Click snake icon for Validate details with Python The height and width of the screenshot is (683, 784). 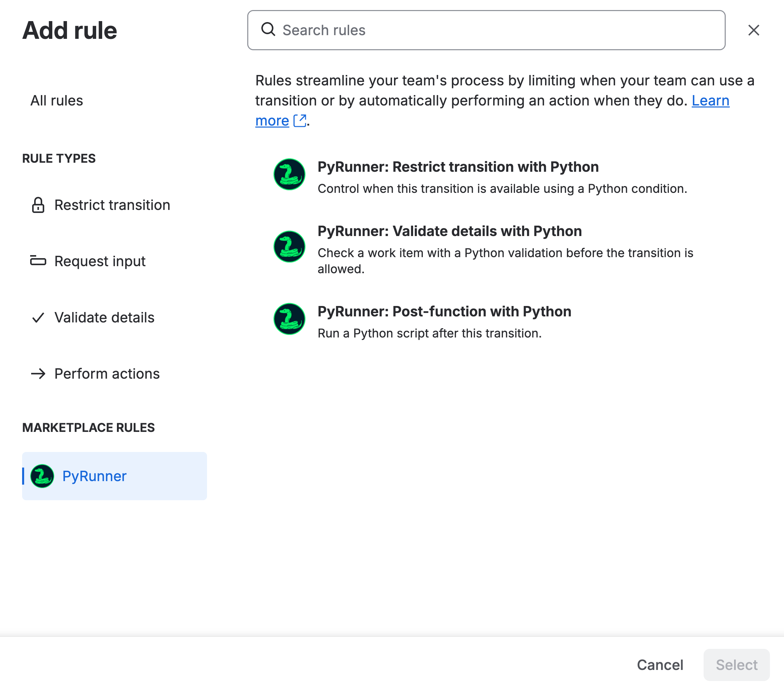coord(289,247)
